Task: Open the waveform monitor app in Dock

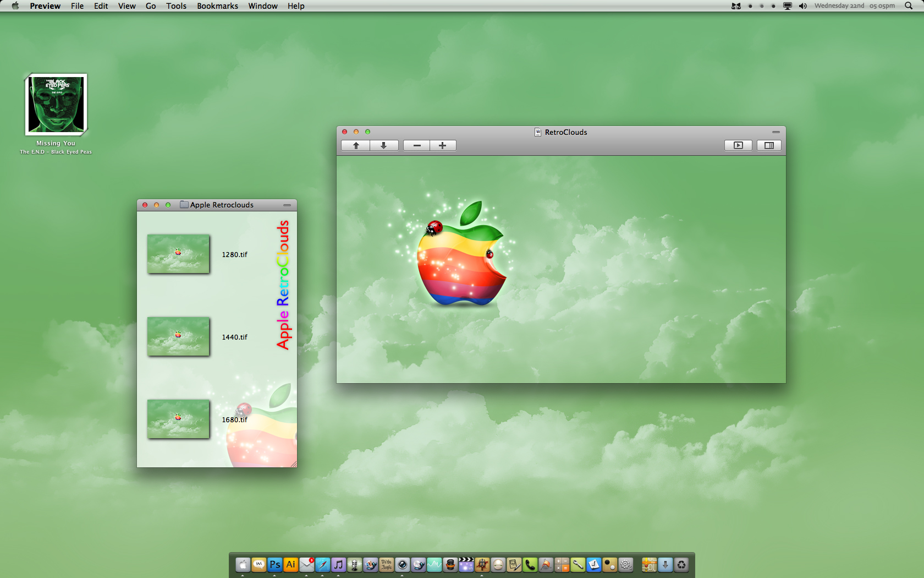Action: 435,565
